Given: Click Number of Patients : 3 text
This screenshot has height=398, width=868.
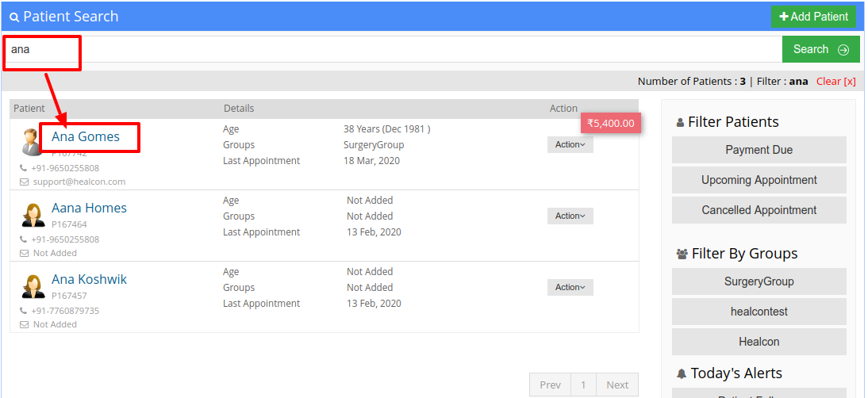Looking at the screenshot, I should point(691,81).
